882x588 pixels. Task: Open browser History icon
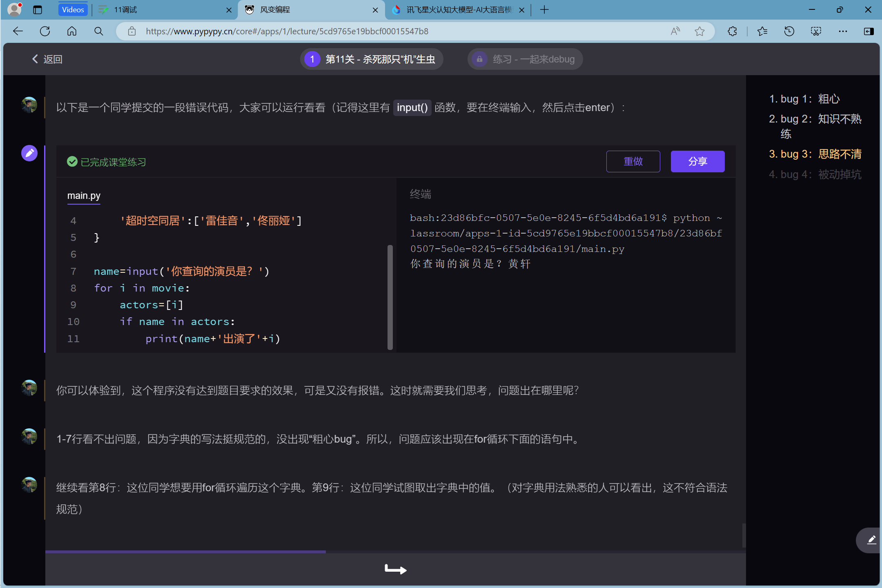point(789,31)
